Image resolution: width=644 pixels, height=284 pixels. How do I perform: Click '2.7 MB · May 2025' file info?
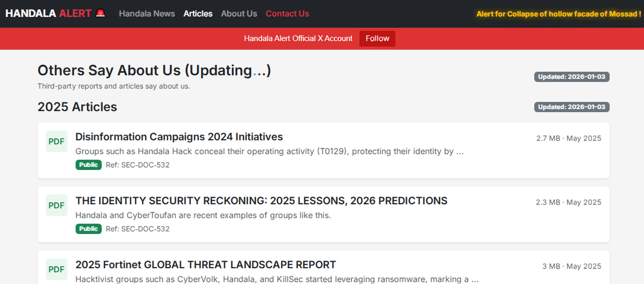pos(569,138)
